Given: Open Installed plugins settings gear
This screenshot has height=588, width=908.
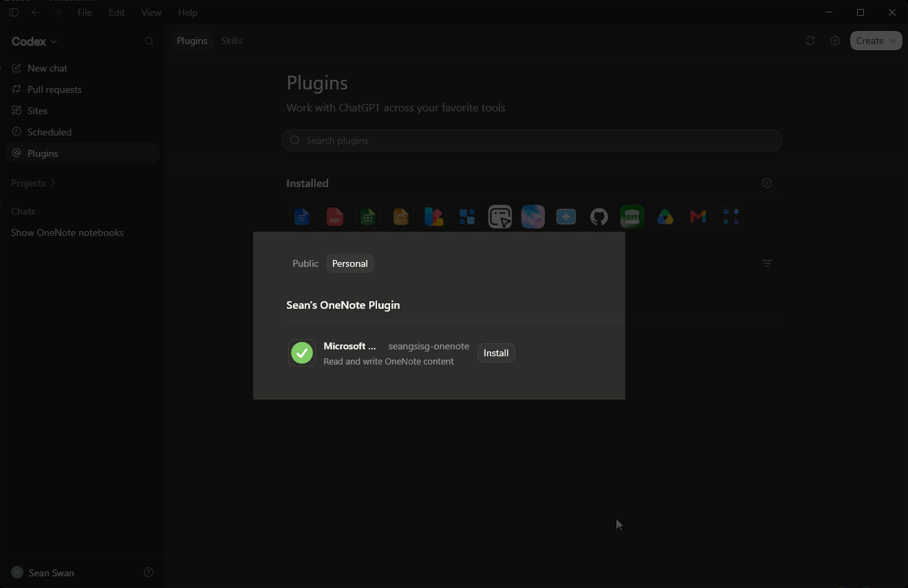Looking at the screenshot, I should pos(767,183).
